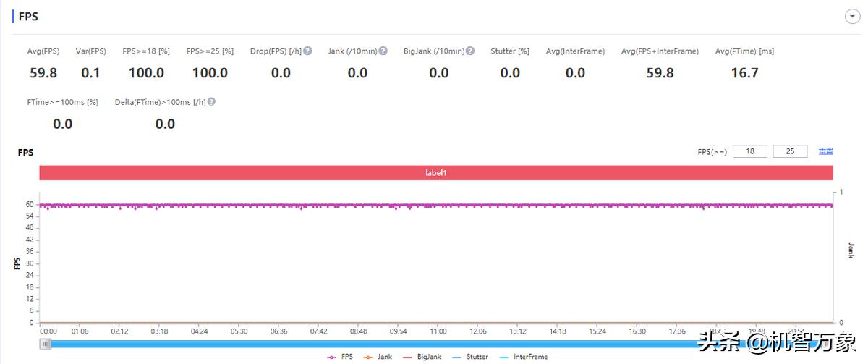Open help icon next to Delta(FTime)>100ms

coord(211,102)
